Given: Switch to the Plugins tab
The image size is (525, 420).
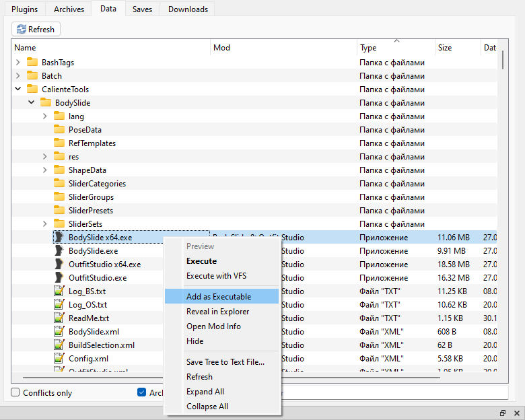Looking at the screenshot, I should click(x=24, y=9).
